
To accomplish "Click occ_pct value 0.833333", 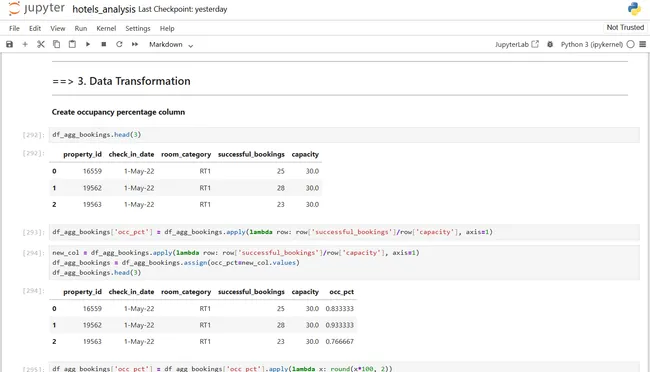I will point(340,309).
